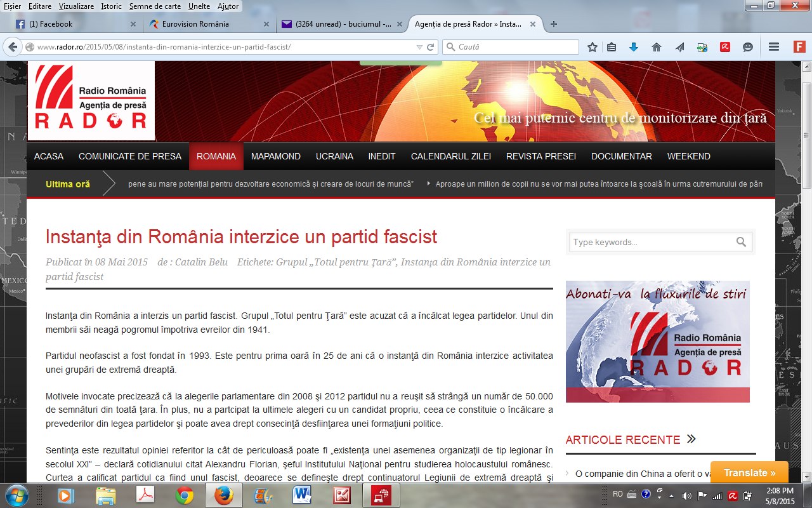
Task: Click the magnifier icon in site search
Action: [x=741, y=242]
